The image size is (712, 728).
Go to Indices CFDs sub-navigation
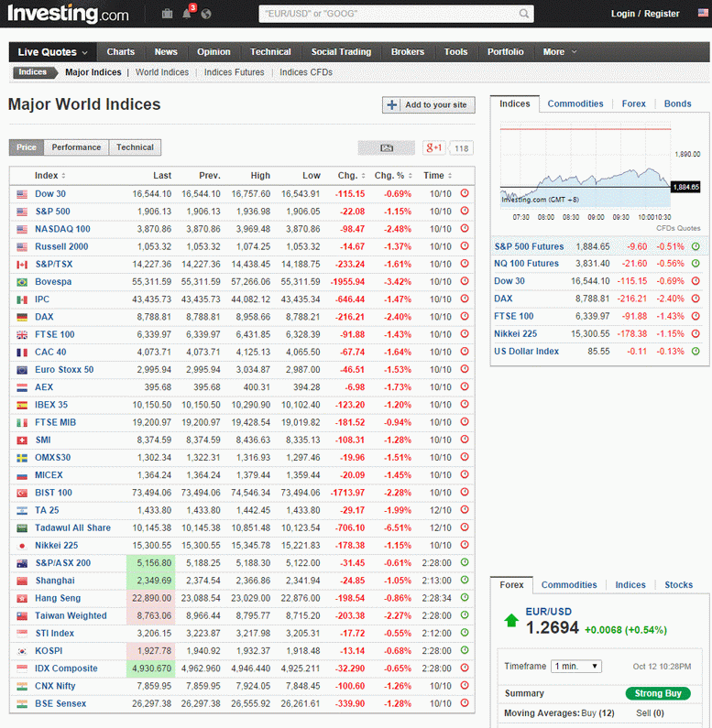click(306, 72)
